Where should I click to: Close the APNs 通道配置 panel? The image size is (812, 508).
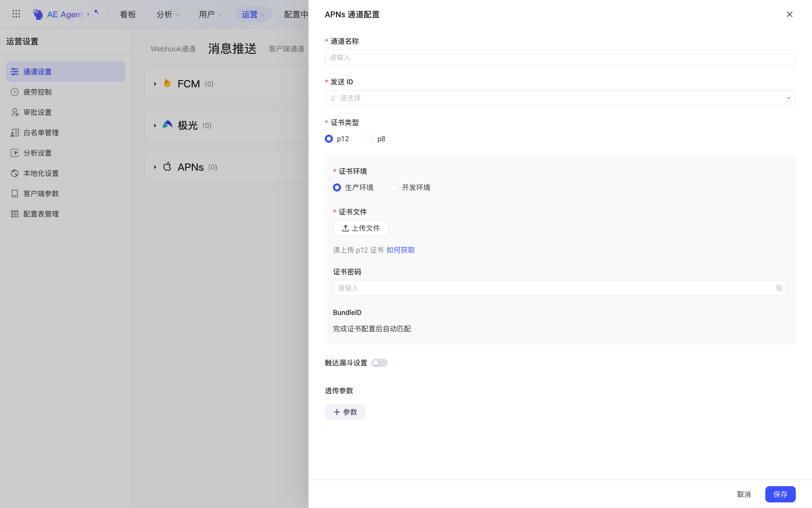click(x=789, y=14)
